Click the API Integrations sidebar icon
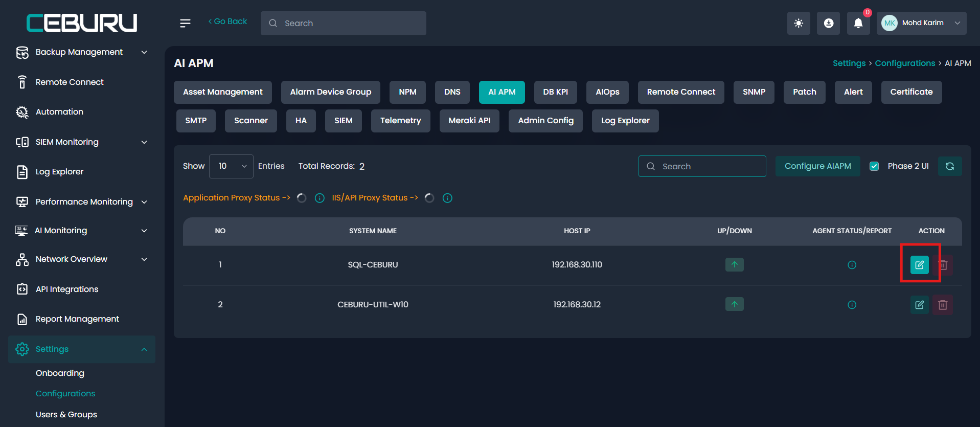Viewport: 980px width, 427px height. [22, 289]
